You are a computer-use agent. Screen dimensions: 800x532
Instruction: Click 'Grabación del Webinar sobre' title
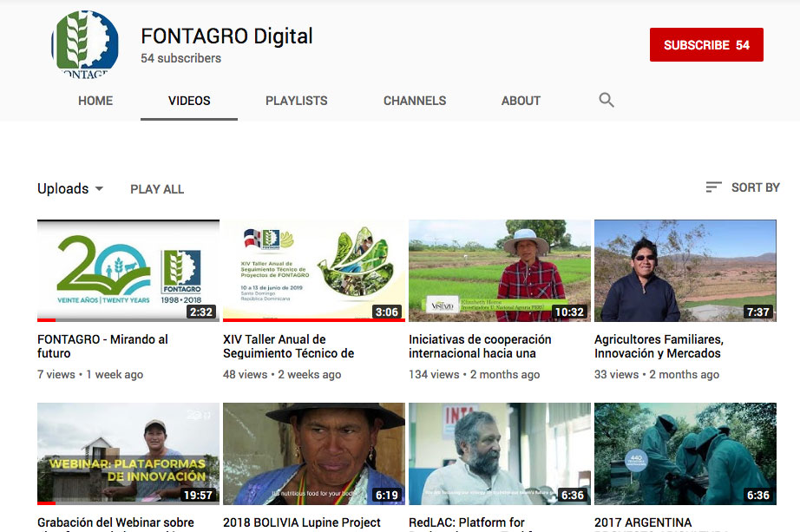pyautogui.click(x=115, y=522)
